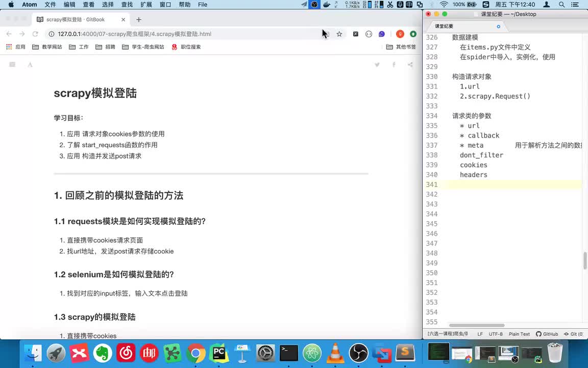This screenshot has width=588, height=368.
Task: Change the Plain Text grammar in Atom
Action: coord(519,334)
